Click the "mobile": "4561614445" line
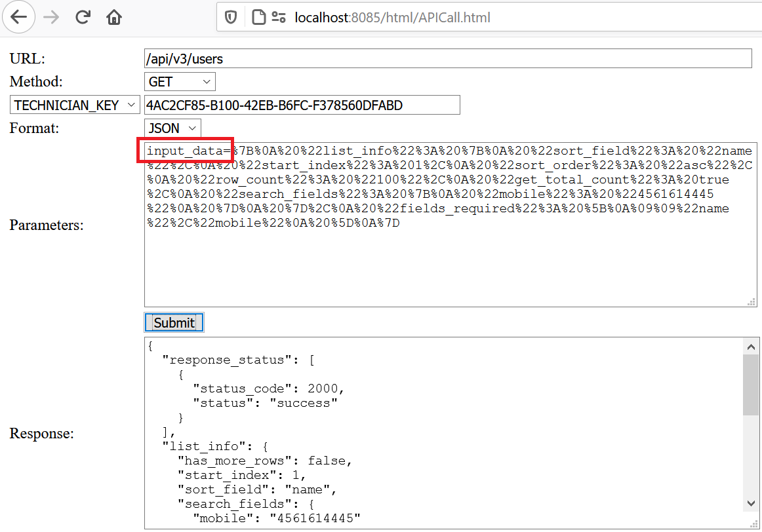 pyautogui.click(x=277, y=518)
